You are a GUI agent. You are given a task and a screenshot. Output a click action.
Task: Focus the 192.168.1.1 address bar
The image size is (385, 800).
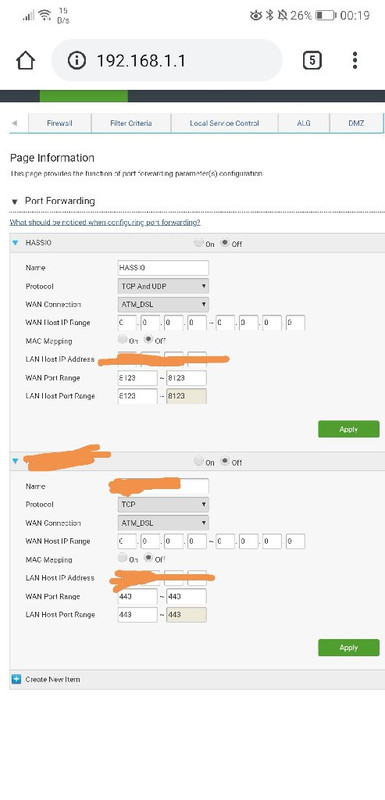click(x=167, y=61)
